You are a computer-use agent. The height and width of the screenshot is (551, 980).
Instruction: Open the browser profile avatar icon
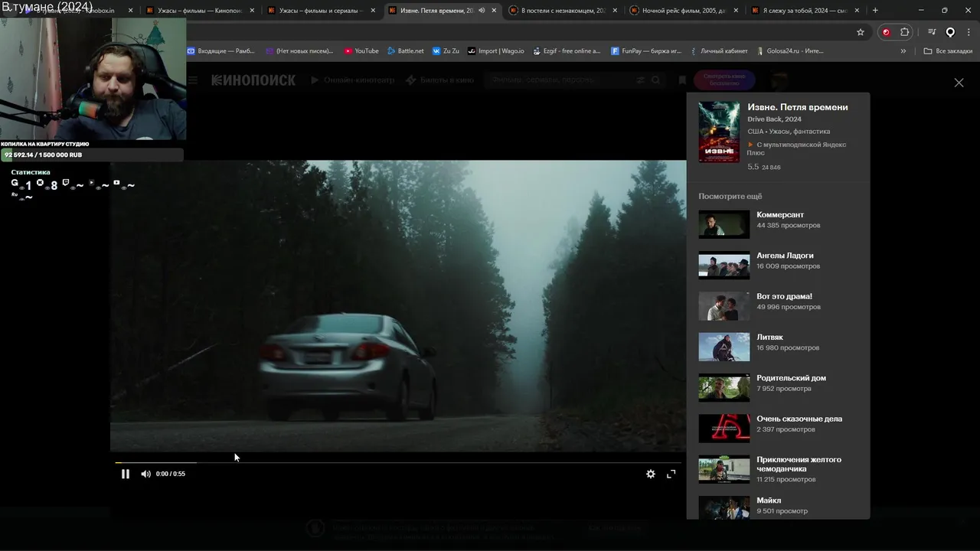click(950, 32)
